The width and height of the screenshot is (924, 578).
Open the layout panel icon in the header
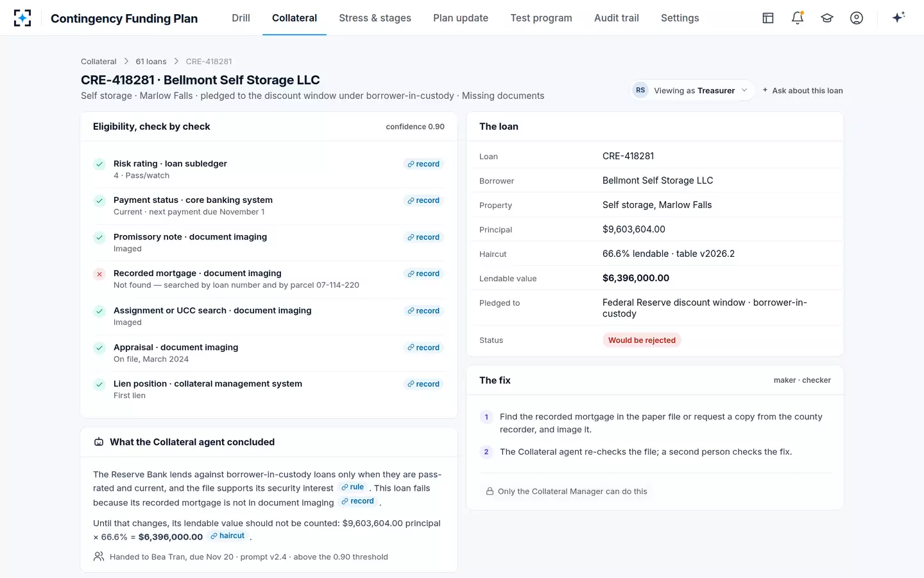tap(768, 18)
